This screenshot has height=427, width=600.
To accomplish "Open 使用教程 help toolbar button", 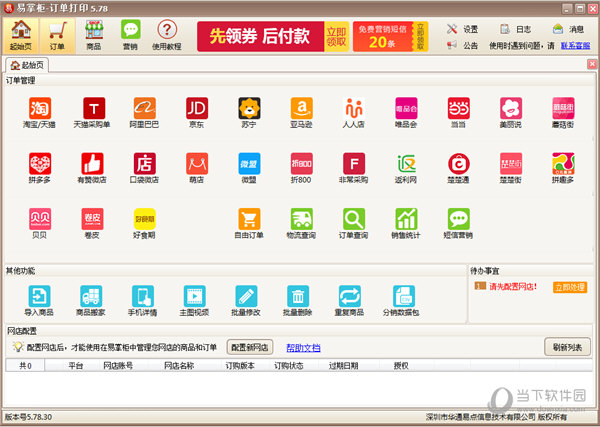I will [167, 35].
